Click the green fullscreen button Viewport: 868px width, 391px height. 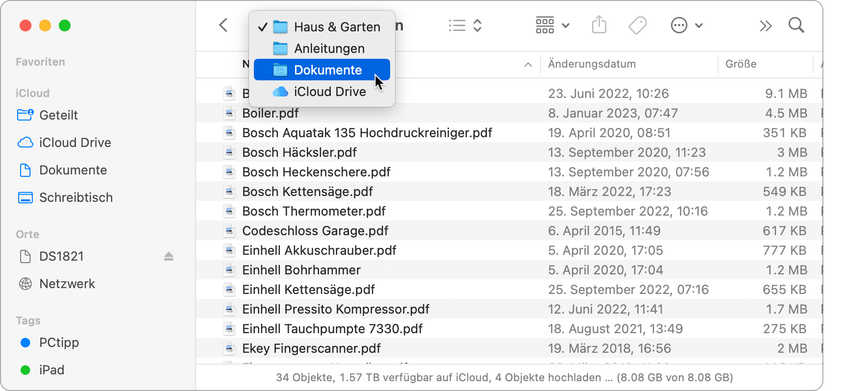click(x=65, y=25)
